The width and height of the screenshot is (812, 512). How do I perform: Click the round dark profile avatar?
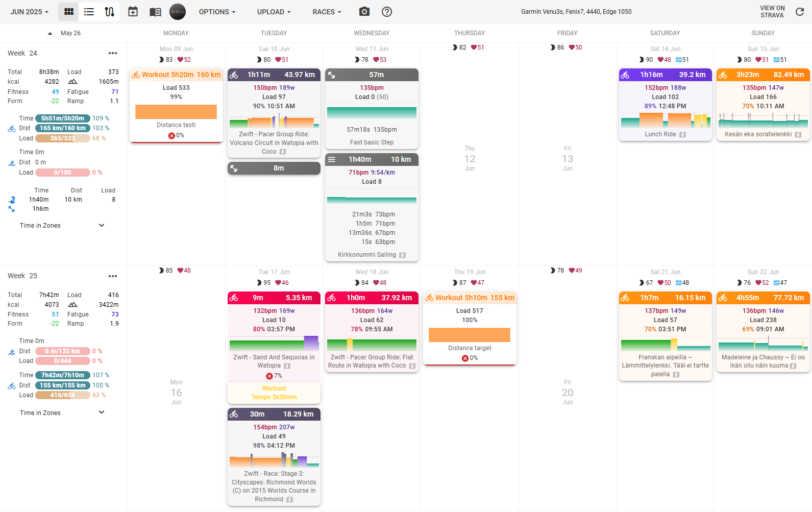(x=178, y=12)
